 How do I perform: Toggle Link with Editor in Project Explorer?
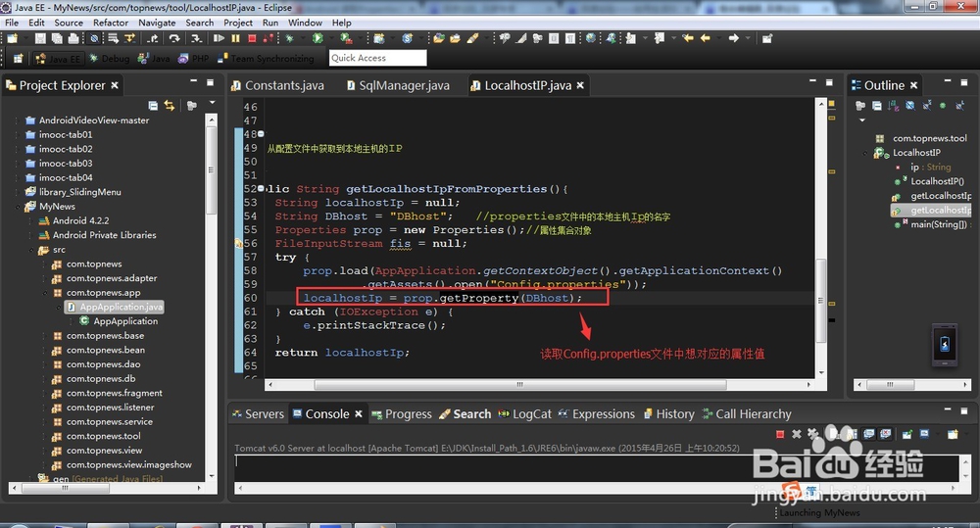point(170,106)
